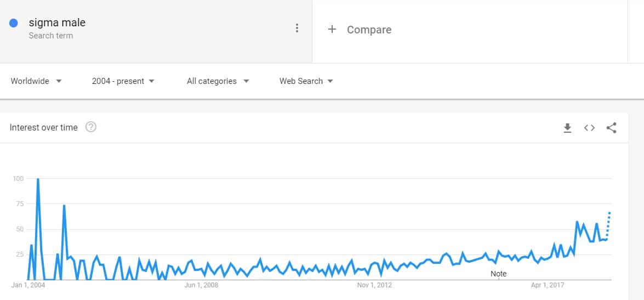Click the Interest over time heading
Image resolution: width=644 pixels, height=300 pixels.
(43, 127)
